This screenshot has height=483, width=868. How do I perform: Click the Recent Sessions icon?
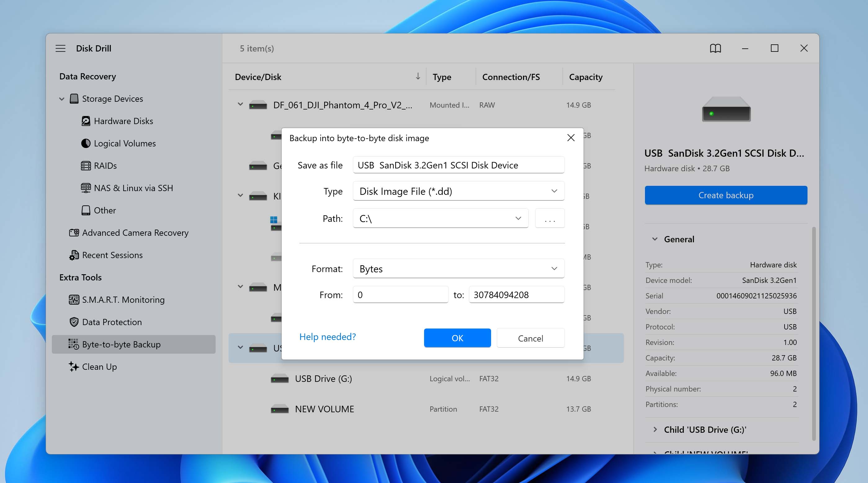(x=74, y=255)
